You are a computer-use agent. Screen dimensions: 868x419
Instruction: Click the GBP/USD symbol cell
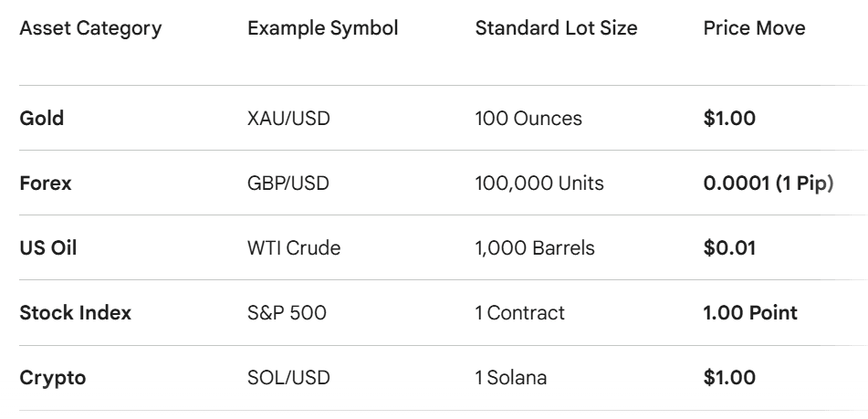pos(288,183)
